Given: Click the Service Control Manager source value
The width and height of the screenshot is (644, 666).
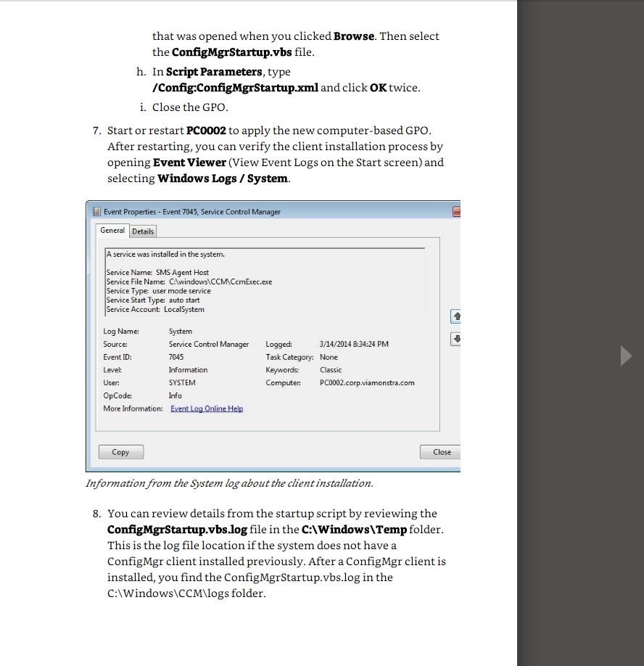Looking at the screenshot, I should pos(208,344).
